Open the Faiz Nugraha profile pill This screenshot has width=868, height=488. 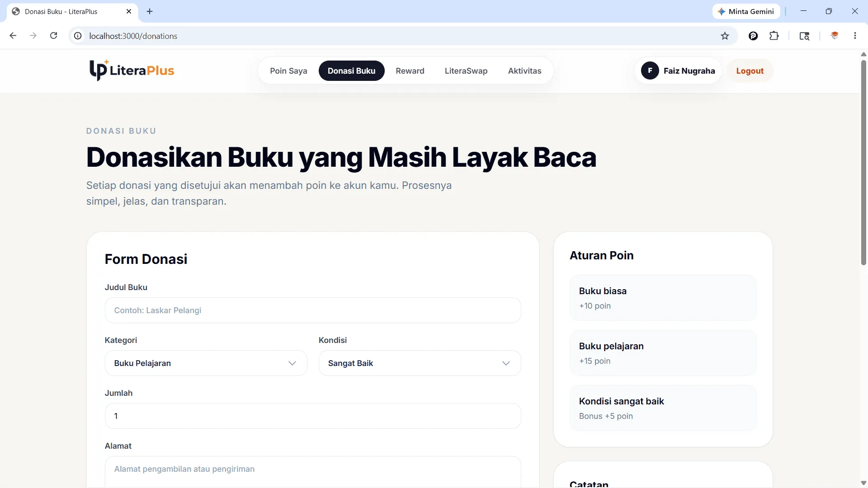678,70
